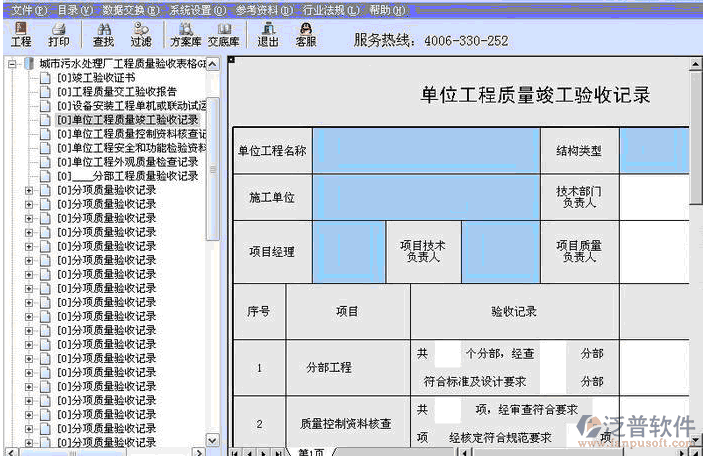Open the 参考资料 menu

[264, 10]
